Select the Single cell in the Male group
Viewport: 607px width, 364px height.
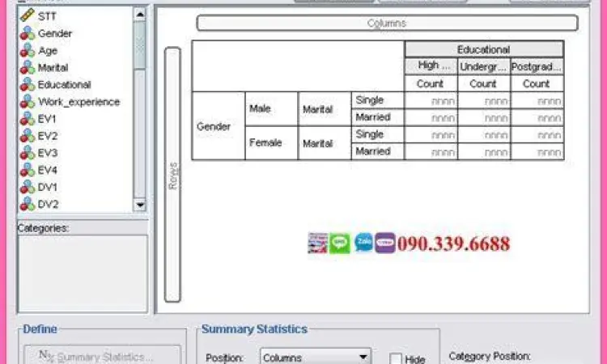[x=378, y=100]
